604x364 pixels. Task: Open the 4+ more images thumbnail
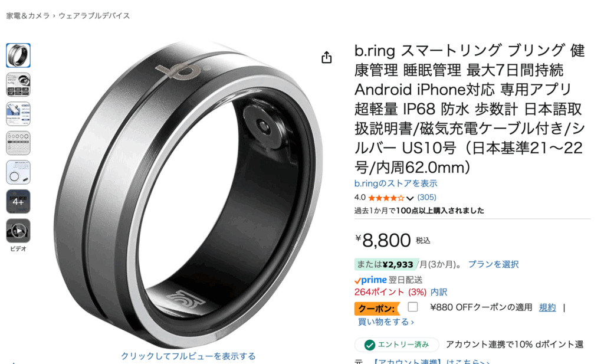(18, 202)
